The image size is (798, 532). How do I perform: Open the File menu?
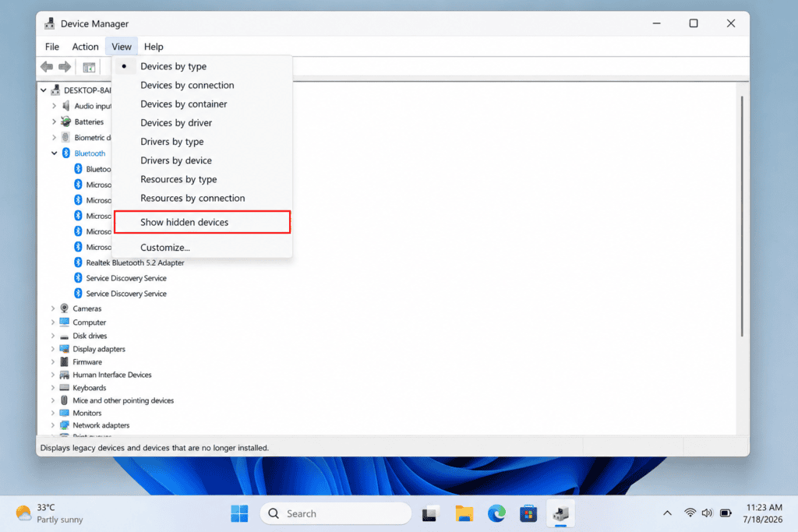[52, 47]
